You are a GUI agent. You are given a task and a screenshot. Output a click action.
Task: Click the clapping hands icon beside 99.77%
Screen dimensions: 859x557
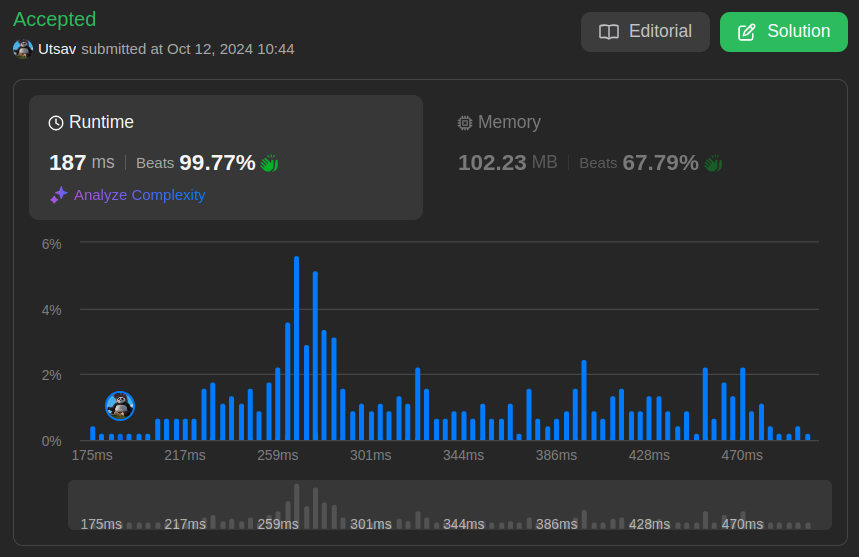tap(269, 163)
